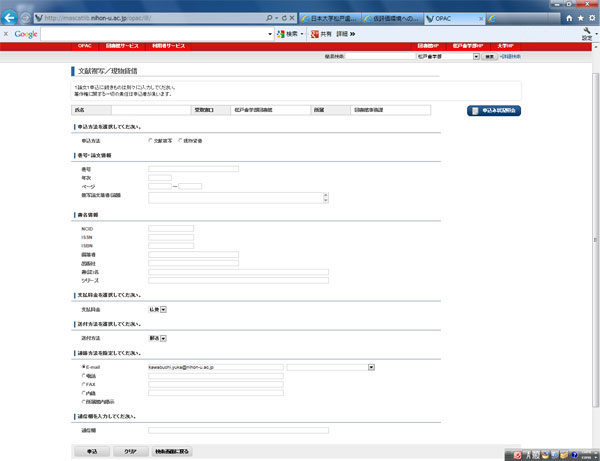
Task: Click the 巻号 input field
Action: click(193, 169)
